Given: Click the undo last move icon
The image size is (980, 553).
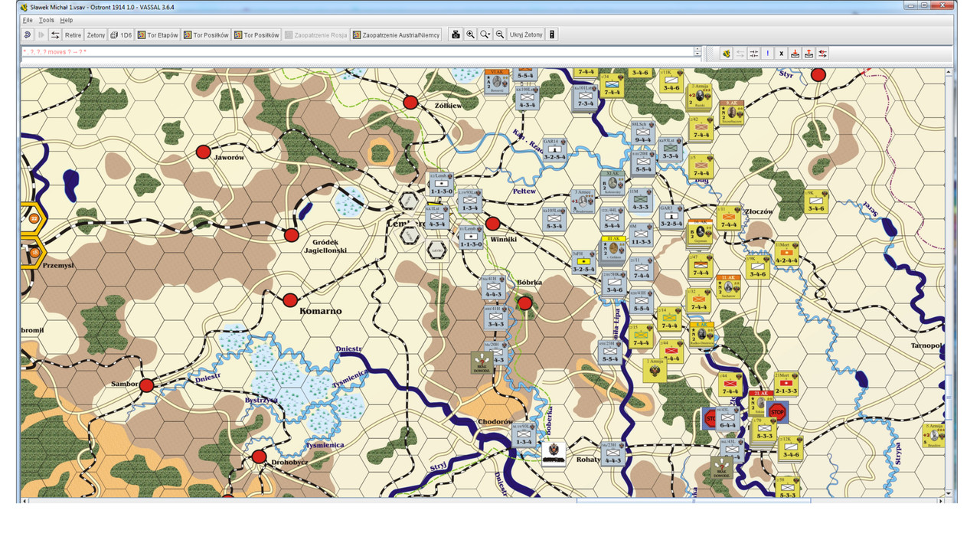Looking at the screenshot, I should point(28,34).
